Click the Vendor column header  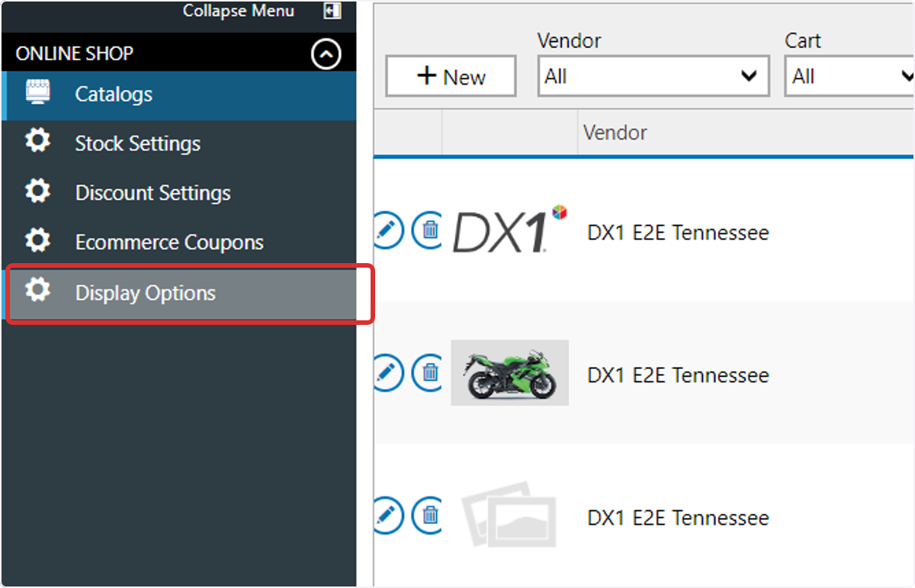615,133
